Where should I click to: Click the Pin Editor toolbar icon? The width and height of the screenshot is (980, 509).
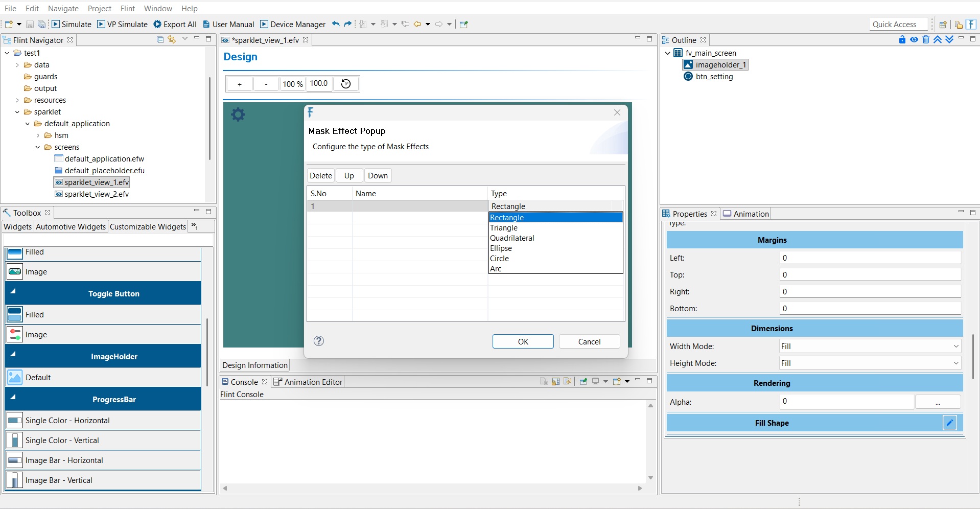464,24
